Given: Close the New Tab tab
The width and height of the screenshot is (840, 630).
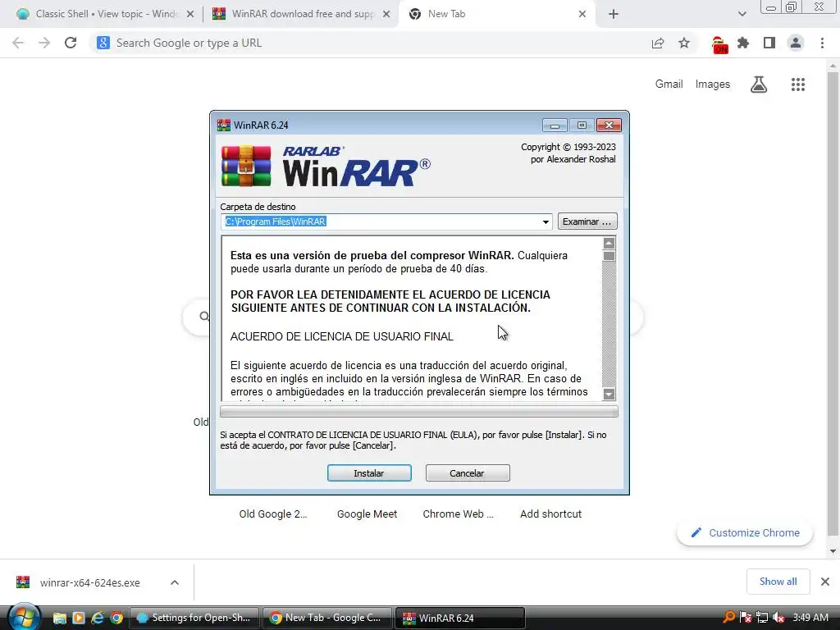Looking at the screenshot, I should [x=582, y=15].
